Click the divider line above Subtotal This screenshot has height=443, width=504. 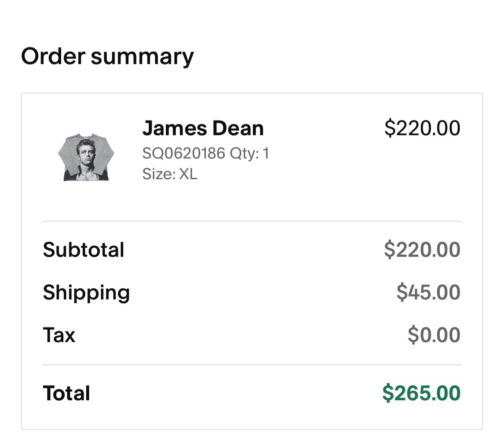click(x=252, y=221)
